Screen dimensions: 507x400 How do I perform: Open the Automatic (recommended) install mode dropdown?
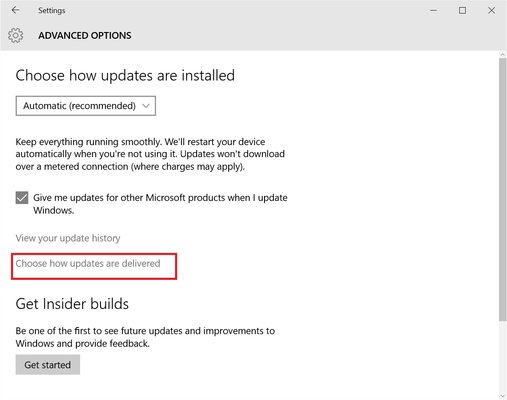pyautogui.click(x=86, y=106)
